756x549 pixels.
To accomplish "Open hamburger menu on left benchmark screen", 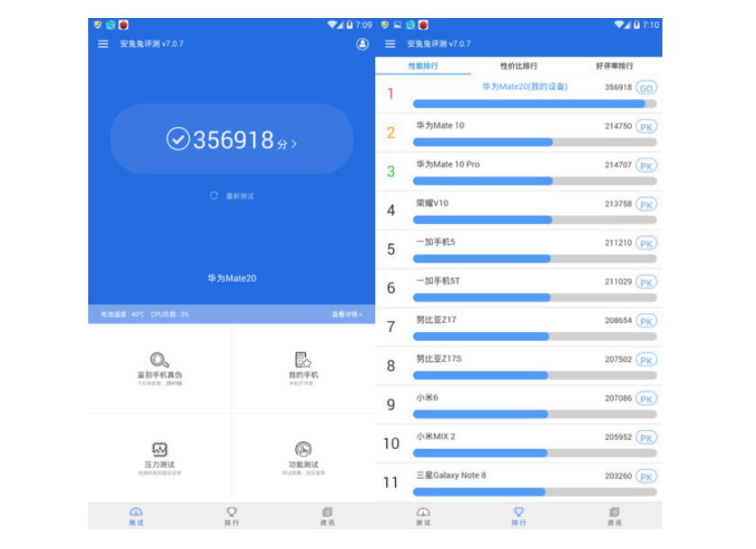I will click(x=103, y=44).
